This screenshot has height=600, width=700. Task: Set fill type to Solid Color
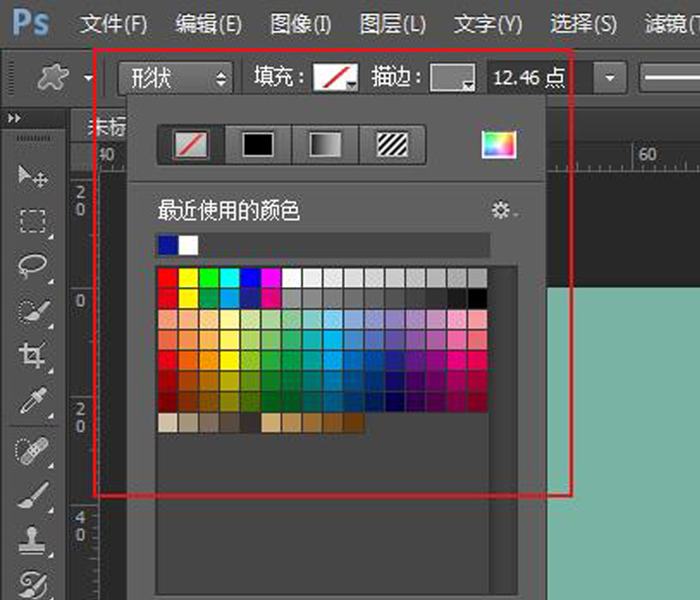258,145
